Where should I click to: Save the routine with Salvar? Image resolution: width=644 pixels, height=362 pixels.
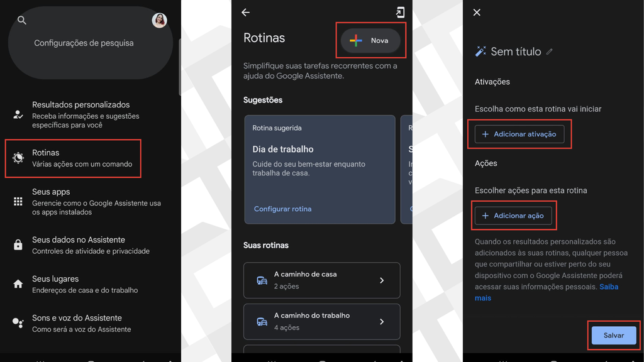point(614,336)
